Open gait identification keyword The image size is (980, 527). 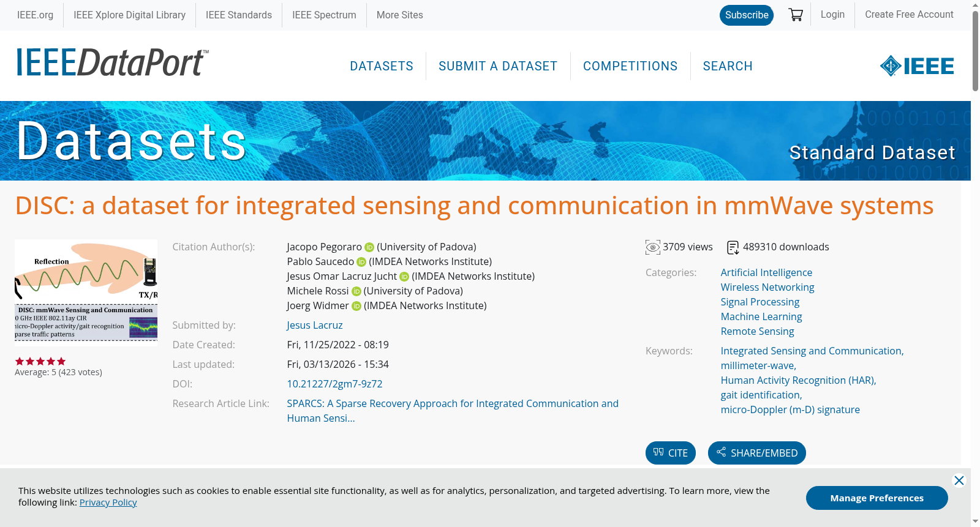click(x=761, y=395)
